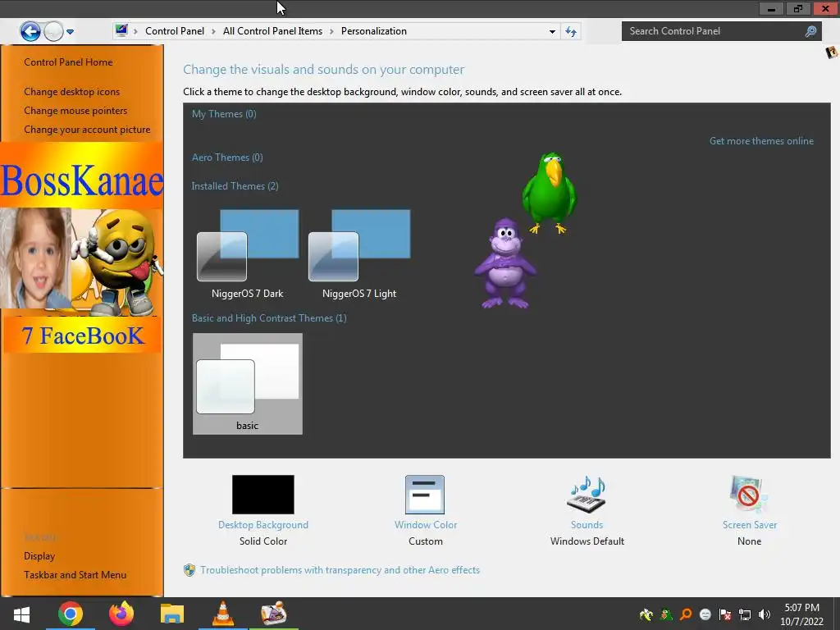Open Control Panel breadcrumb segment
This screenshot has width=840, height=630.
coord(175,31)
